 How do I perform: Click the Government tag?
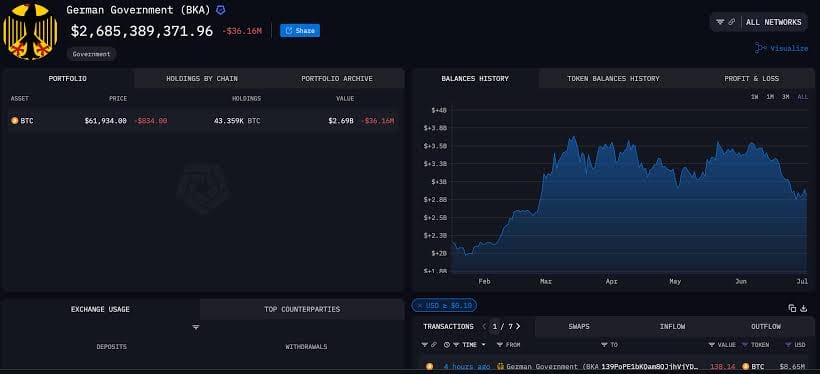(92, 54)
